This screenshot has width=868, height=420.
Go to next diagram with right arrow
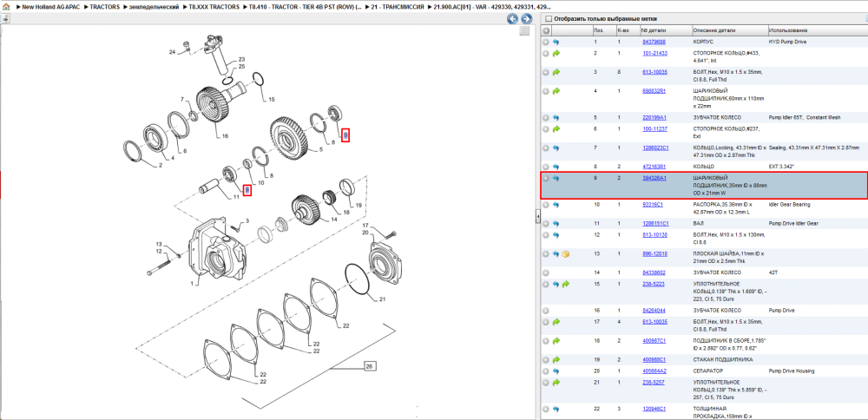(x=526, y=19)
